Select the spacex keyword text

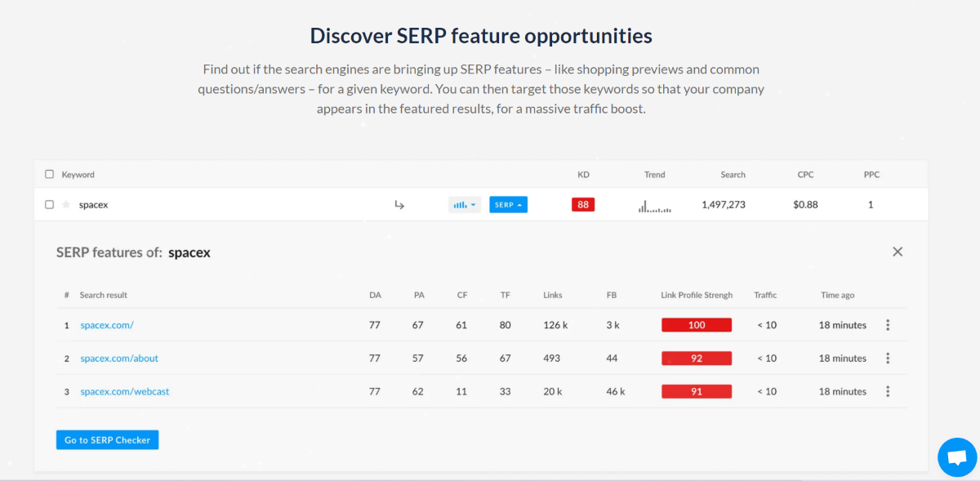point(93,205)
